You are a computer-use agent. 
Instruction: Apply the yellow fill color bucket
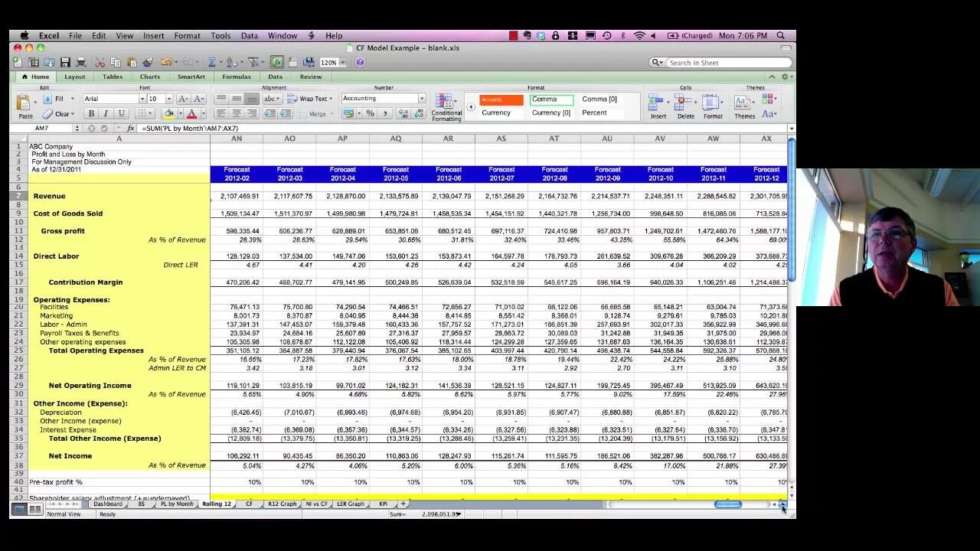tap(168, 113)
